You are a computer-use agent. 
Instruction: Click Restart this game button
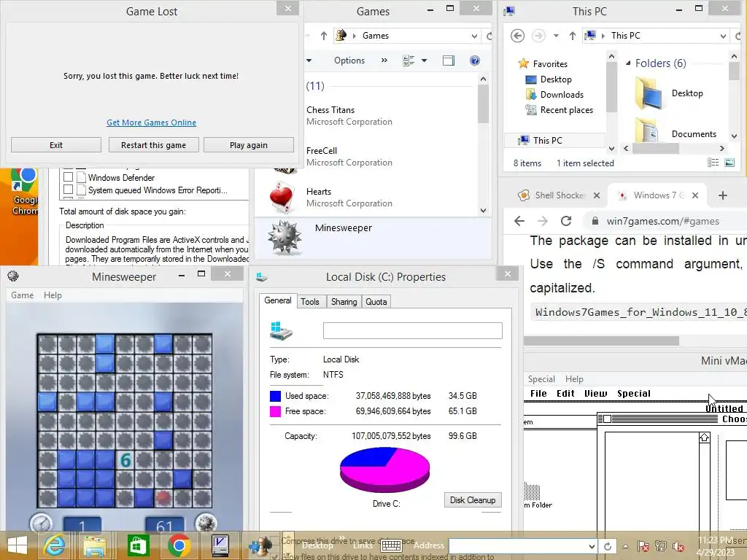click(153, 145)
